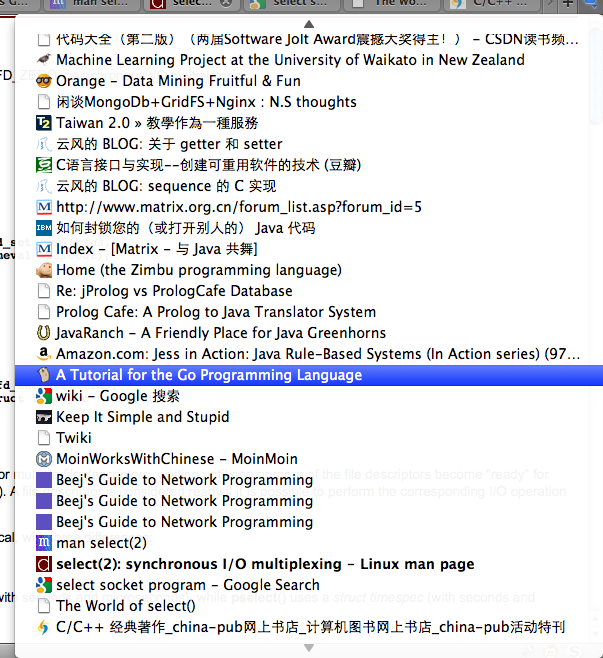Viewport: 603px width, 658px height.
Task: Click favicon of 云风的 BLOG: 关于 getter 和 setter
Action: 44,144
